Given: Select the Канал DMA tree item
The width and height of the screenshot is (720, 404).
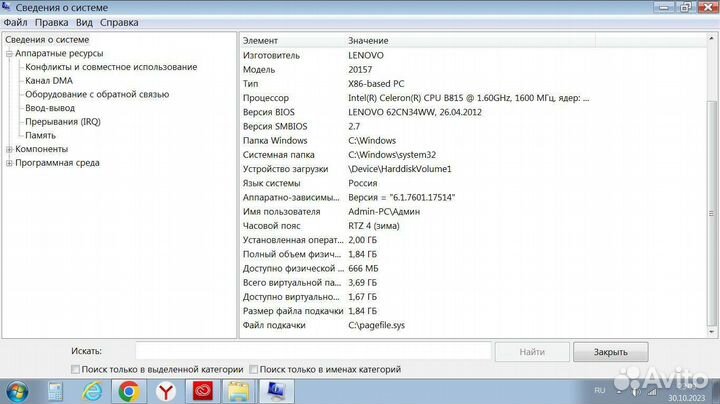Looking at the screenshot, I should [49, 81].
